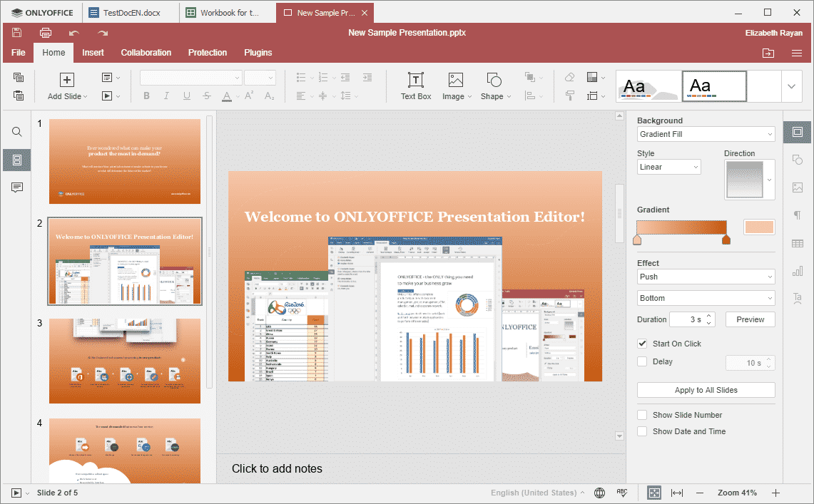814x504 pixels.
Task: Open Chart settings in right sidebar
Action: (x=798, y=271)
